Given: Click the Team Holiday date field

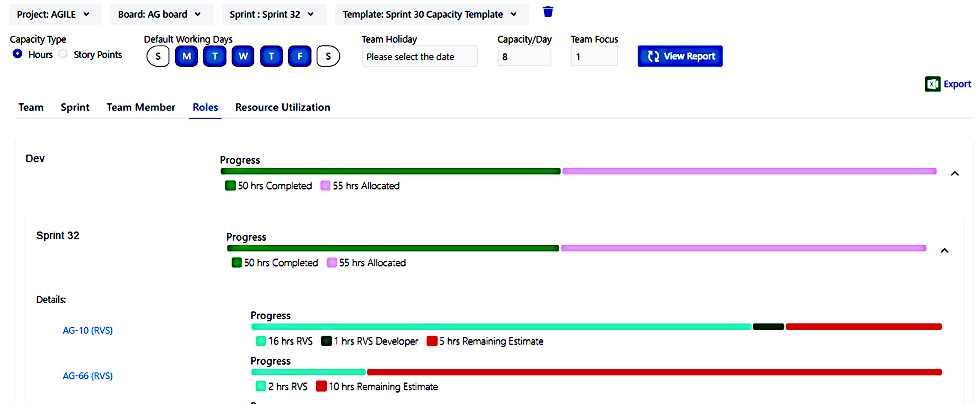Looking at the screenshot, I should pos(420,56).
